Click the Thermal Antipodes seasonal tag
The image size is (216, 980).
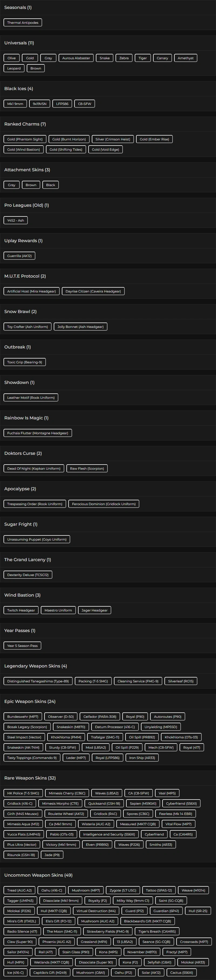[x=23, y=23]
